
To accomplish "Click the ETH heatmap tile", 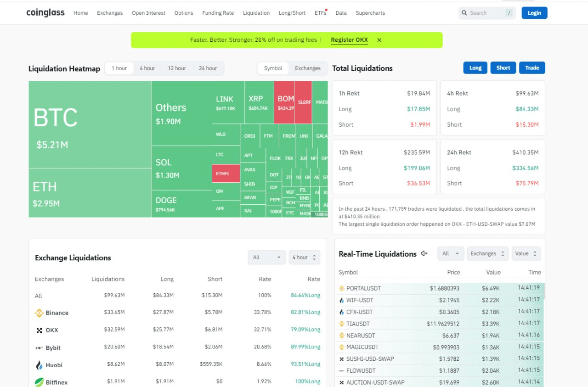I will point(90,193).
